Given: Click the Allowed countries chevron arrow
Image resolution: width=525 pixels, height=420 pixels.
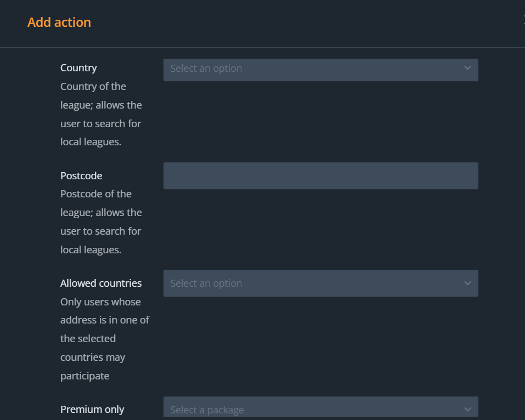Looking at the screenshot, I should pos(467,283).
